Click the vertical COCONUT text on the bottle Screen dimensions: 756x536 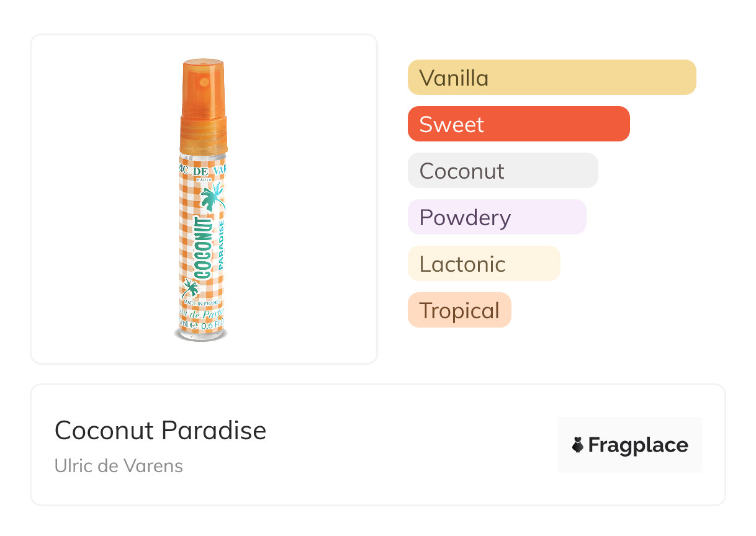203,248
